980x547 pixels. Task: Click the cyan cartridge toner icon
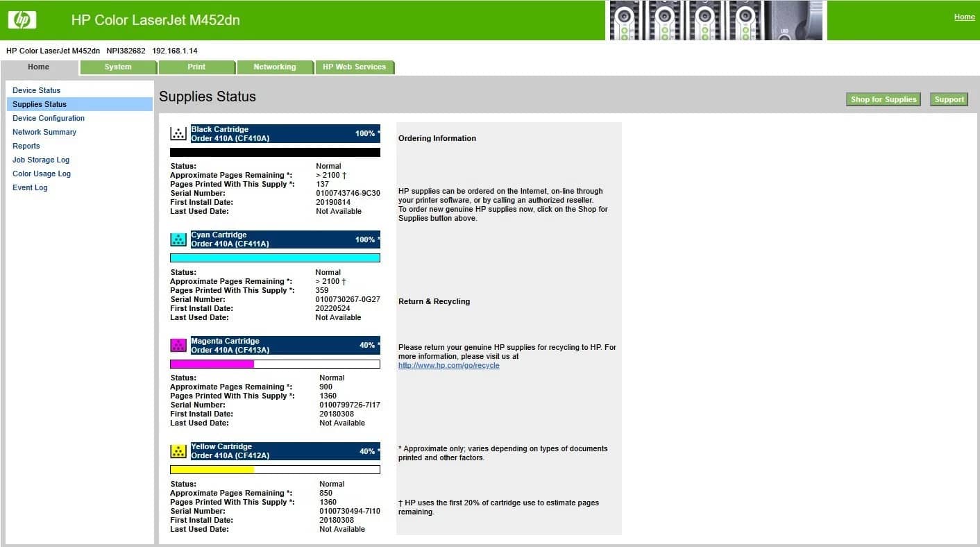tap(178, 239)
